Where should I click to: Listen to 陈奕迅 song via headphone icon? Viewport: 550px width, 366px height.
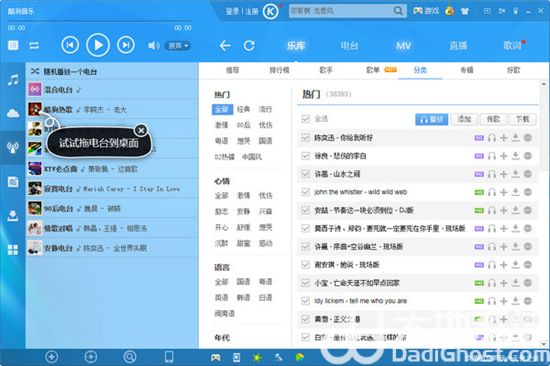tap(492, 138)
